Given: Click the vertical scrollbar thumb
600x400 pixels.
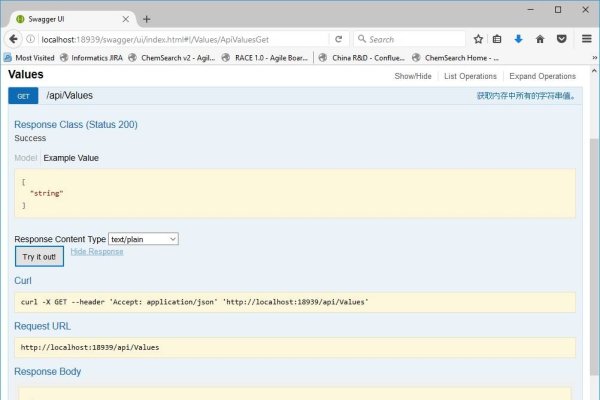Looking at the screenshot, I should coord(593,256).
